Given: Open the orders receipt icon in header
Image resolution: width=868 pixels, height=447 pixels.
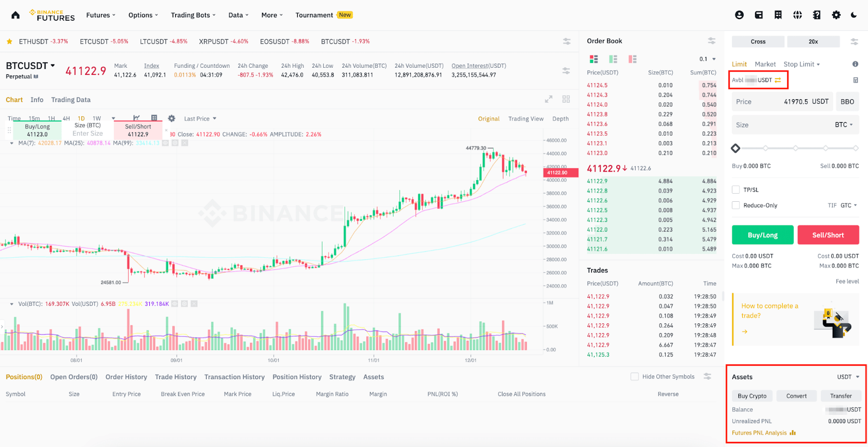Looking at the screenshot, I should (x=778, y=15).
